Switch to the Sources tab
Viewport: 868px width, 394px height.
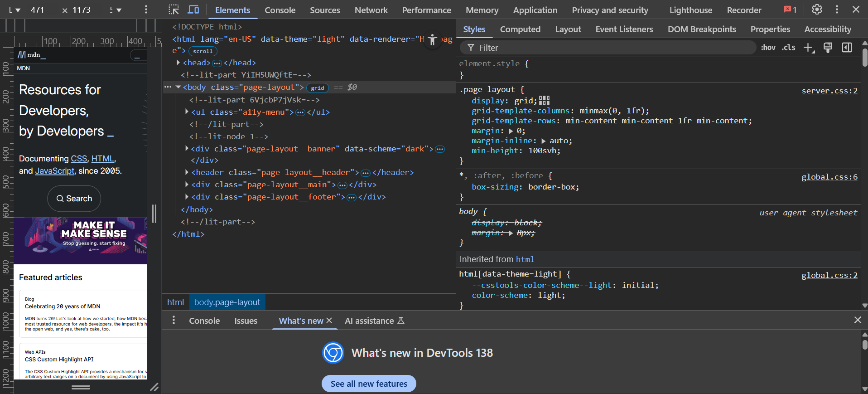click(x=325, y=10)
